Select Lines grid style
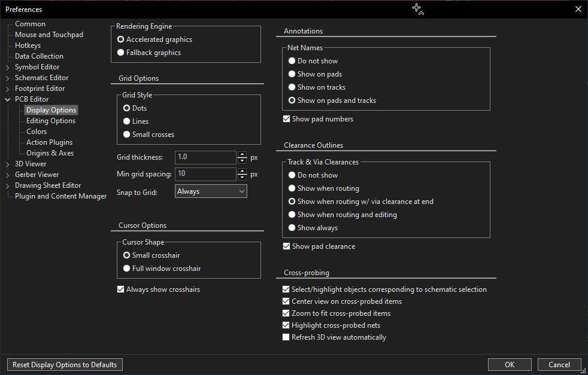Image resolution: width=588 pixels, height=375 pixels. tap(125, 121)
